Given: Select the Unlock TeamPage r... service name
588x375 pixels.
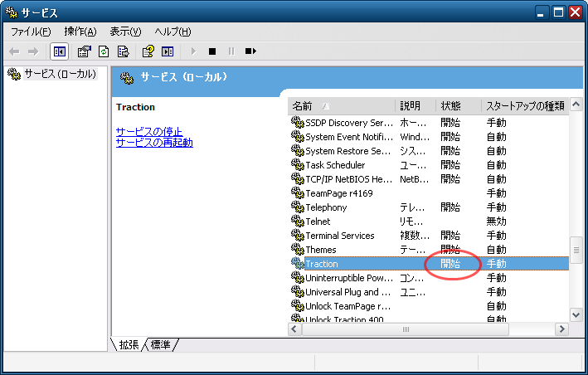Looking at the screenshot, I should point(348,306).
